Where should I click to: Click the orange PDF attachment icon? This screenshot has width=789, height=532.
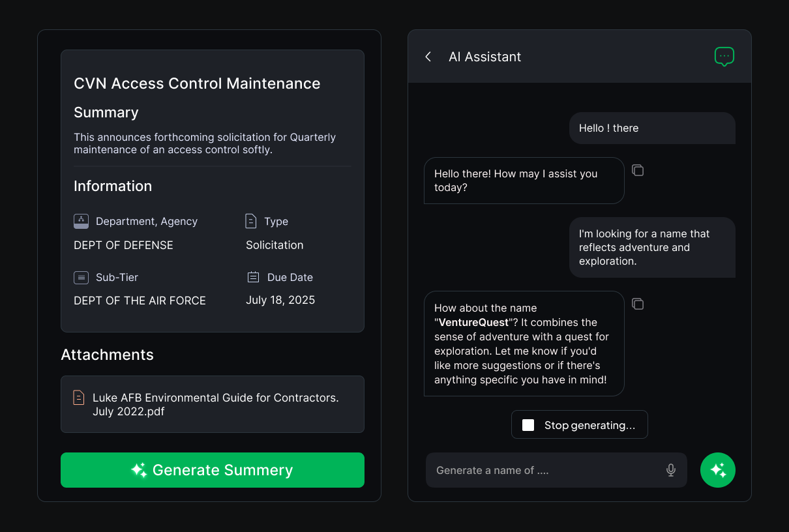coord(79,398)
